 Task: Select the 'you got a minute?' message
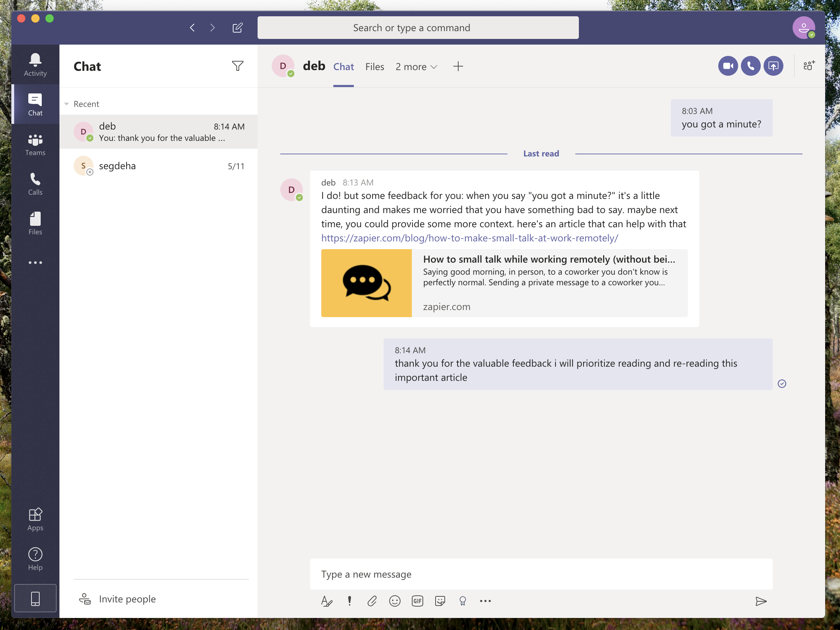[x=721, y=118]
